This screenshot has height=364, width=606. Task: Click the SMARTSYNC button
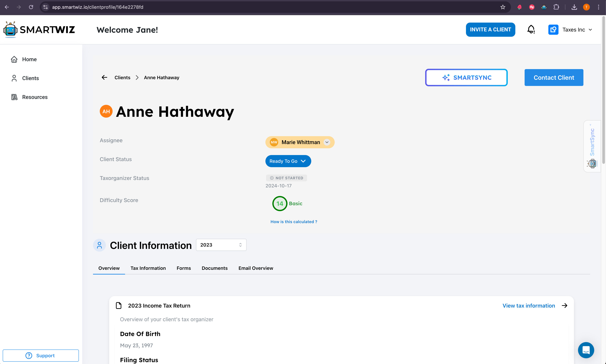point(466,78)
